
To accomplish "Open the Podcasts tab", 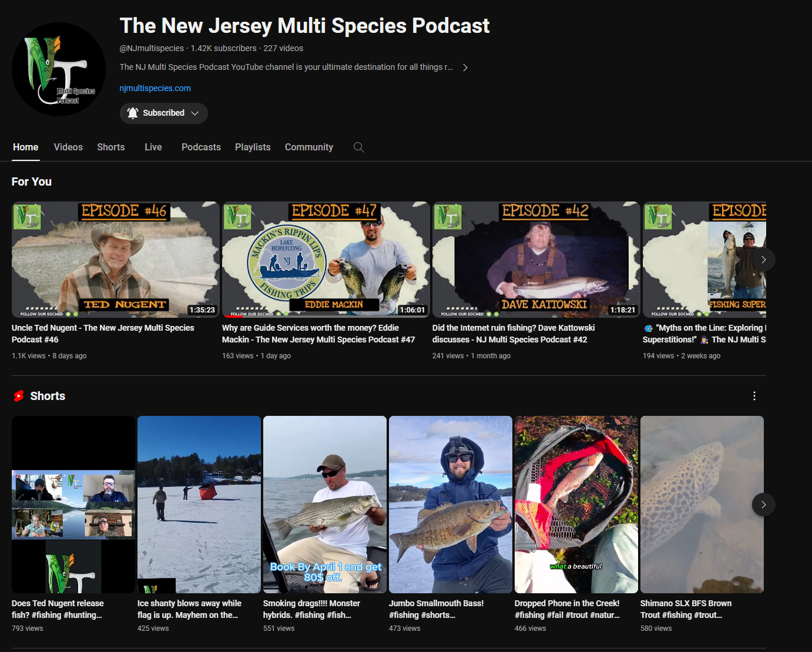I will [201, 147].
